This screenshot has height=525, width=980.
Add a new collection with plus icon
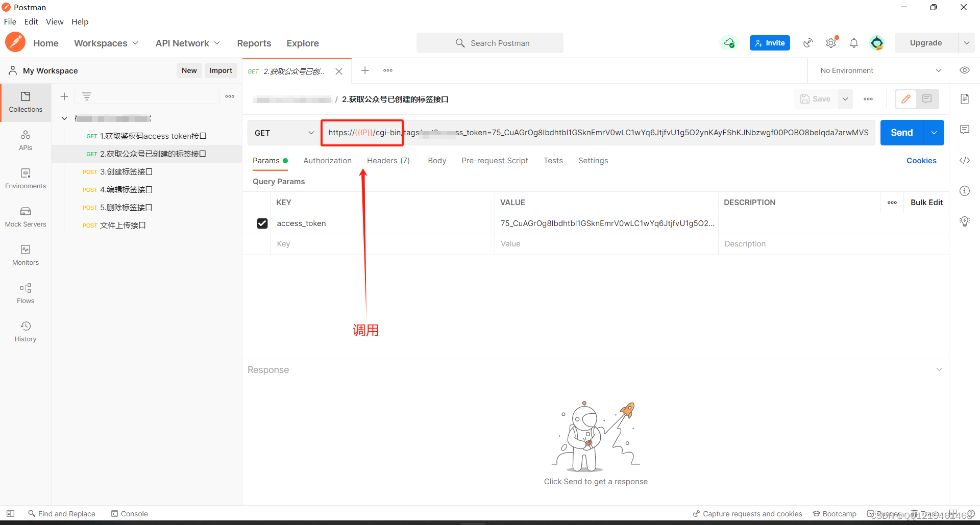(x=64, y=96)
